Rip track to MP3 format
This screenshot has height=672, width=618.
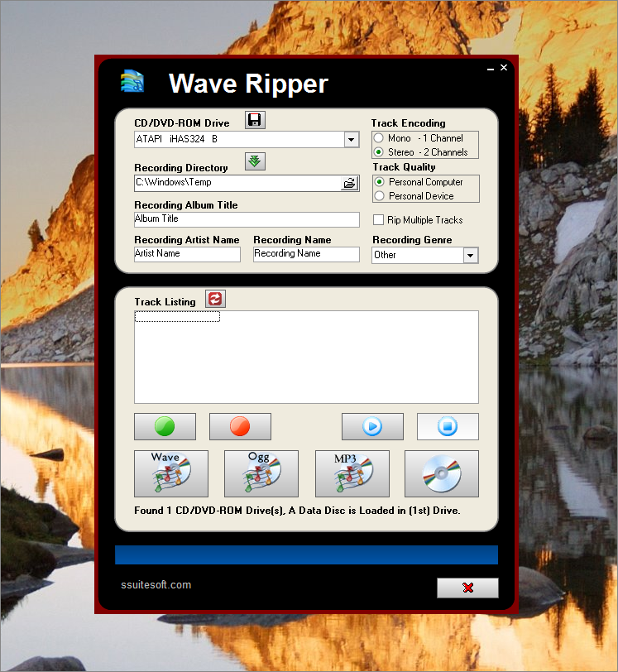(352, 473)
